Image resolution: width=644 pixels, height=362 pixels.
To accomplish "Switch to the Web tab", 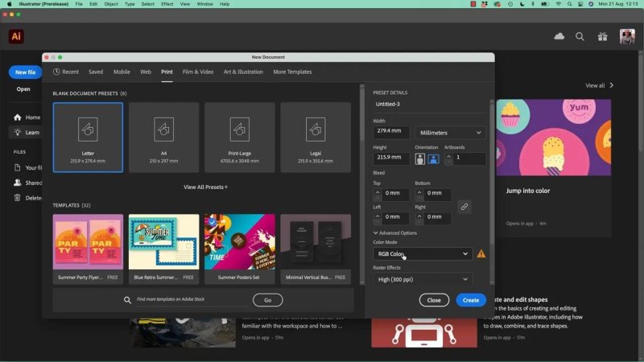I will point(146,72).
